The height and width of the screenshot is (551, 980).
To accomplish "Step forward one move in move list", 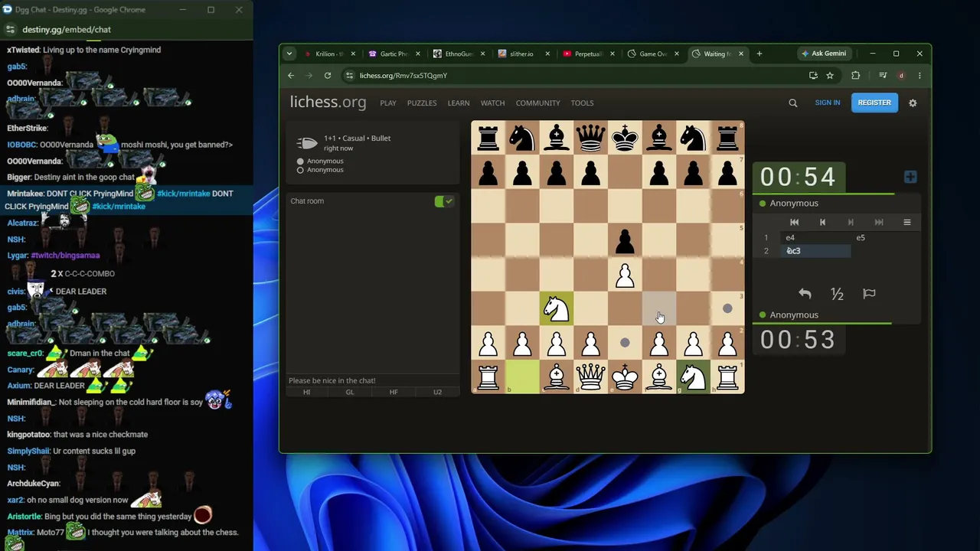I will 851,222.
